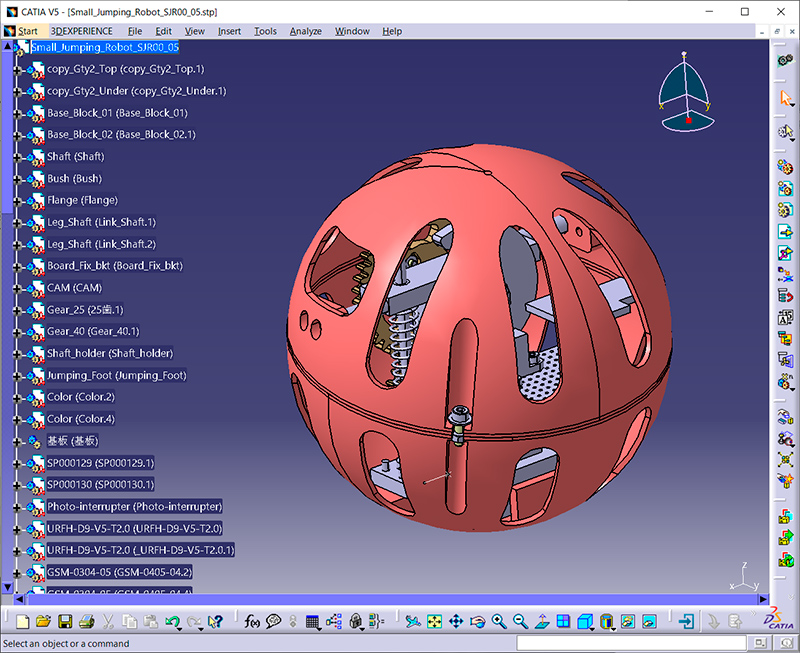Click the horizontal scrollbar left arrow
Viewport: 800px width, 653px height.
point(19,599)
